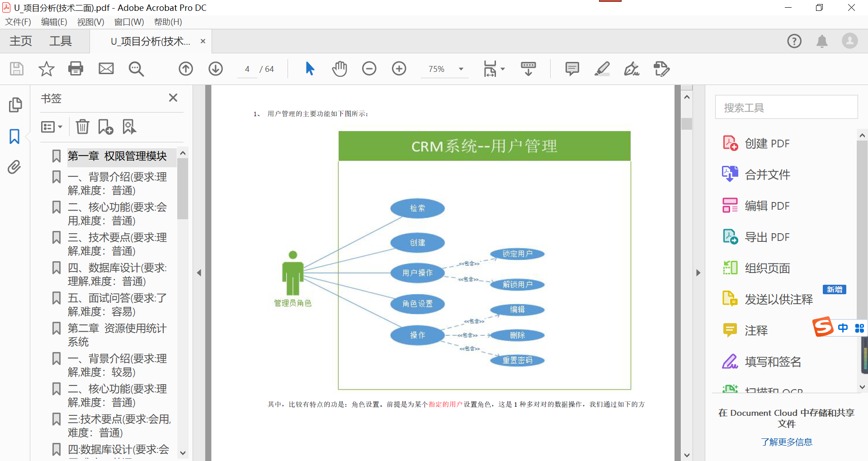The image size is (868, 461).
Task: Switch to the 工具 tab
Action: (60, 41)
